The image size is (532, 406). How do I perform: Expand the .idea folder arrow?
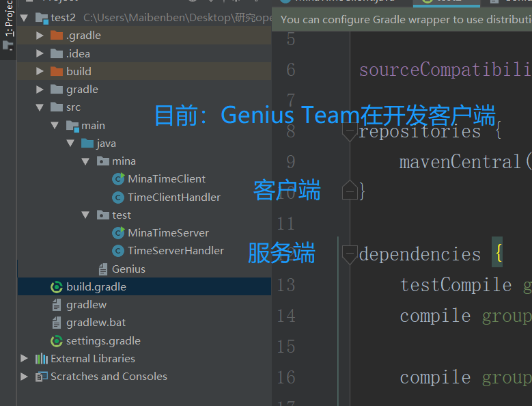tap(40, 53)
